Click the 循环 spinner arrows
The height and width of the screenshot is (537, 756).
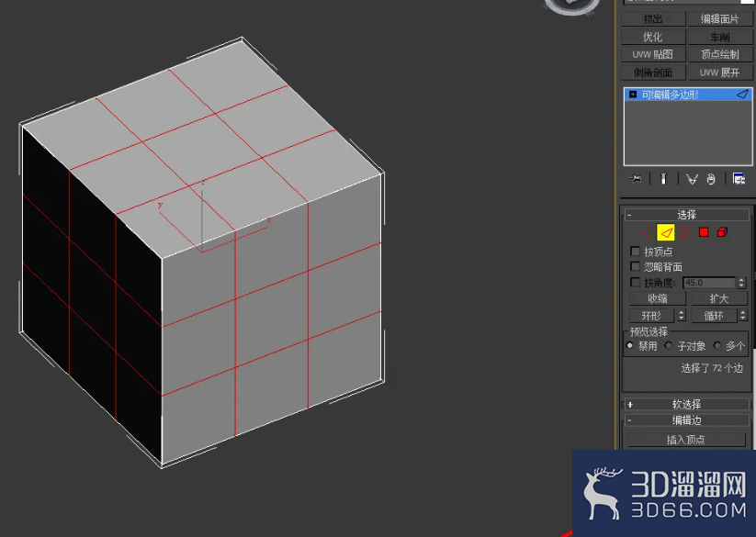click(743, 316)
